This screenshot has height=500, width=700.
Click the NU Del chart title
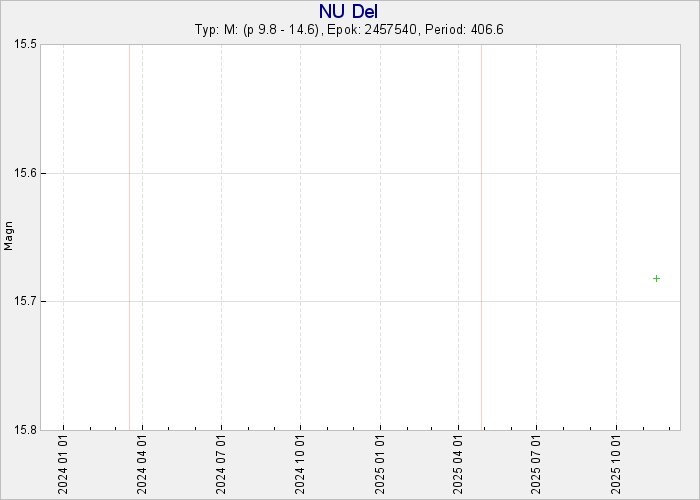point(349,11)
